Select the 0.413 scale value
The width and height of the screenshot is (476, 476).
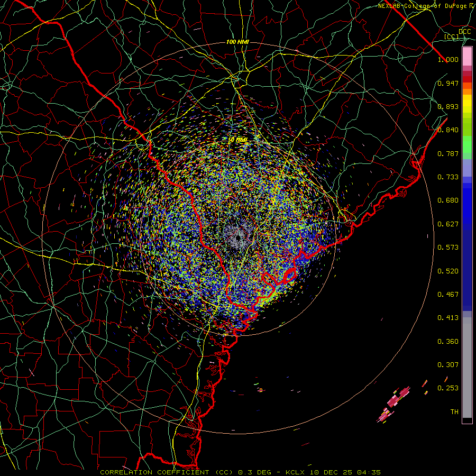[448, 318]
